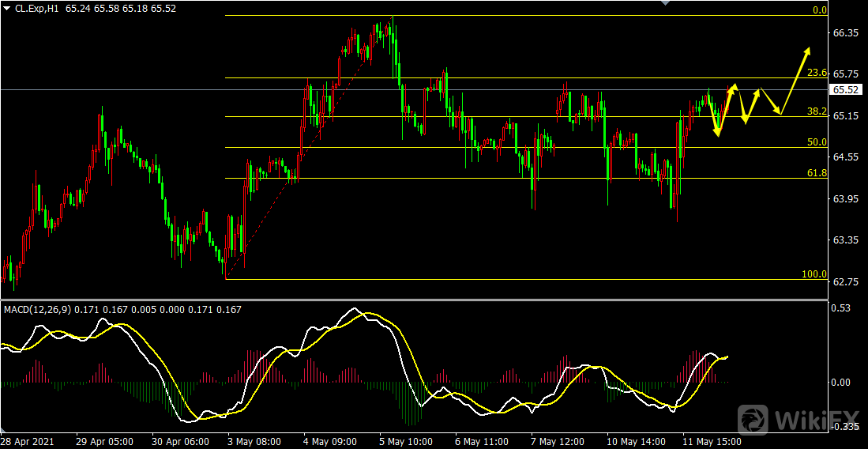This screenshot has width=868, height=449.
Task: Select the tall final yellow forecast arrow
Action: (795, 81)
